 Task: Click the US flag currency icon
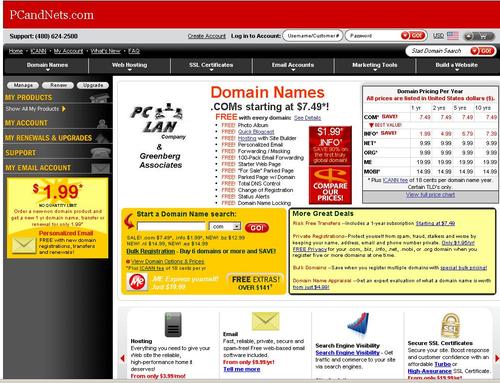pyautogui.click(x=453, y=36)
